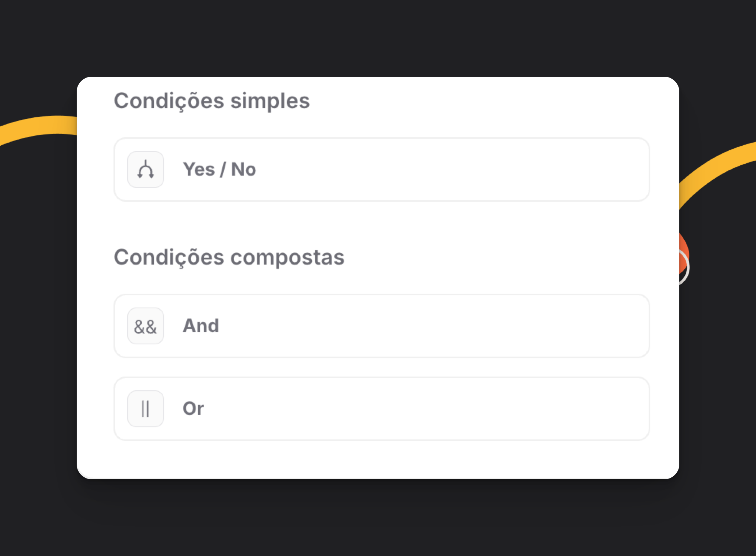Click white panel area below Or option
Image resolution: width=756 pixels, height=556 pixels.
tap(378, 459)
